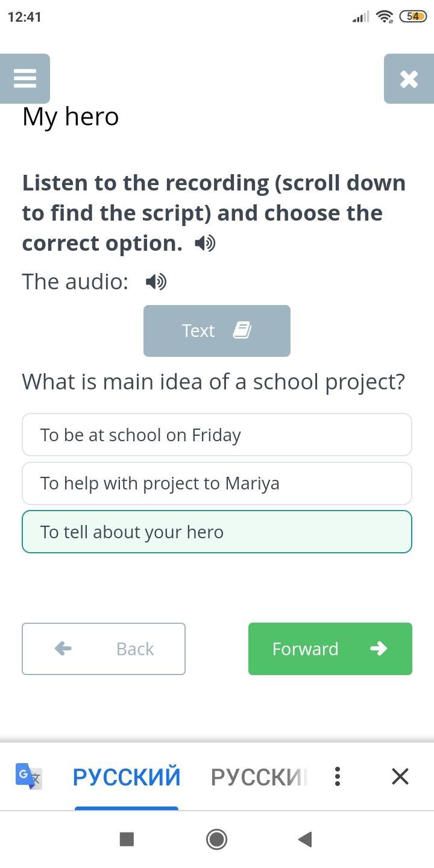Tap the Android recent apps square button
The width and height of the screenshot is (434, 868).
[x=127, y=839]
